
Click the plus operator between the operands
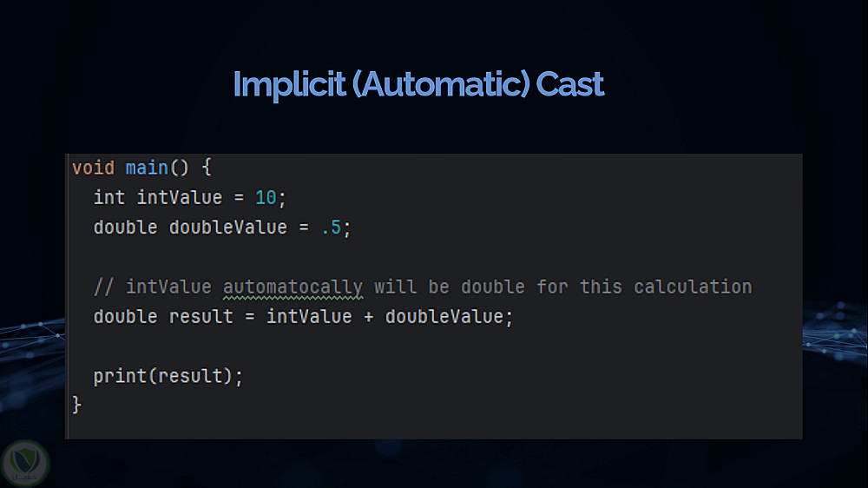[x=368, y=317]
